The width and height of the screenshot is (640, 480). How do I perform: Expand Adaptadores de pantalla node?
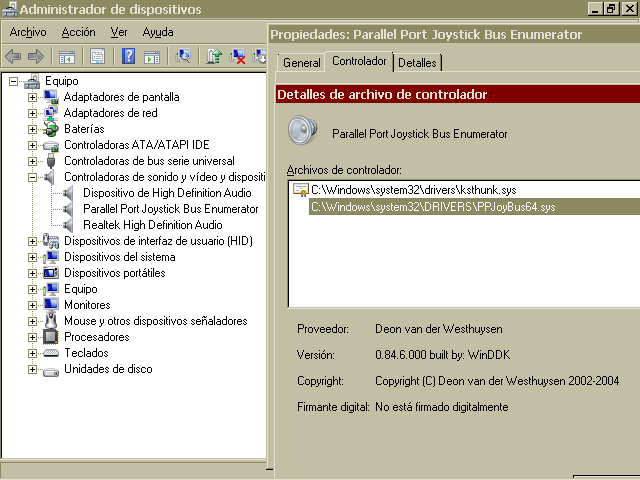coord(33,97)
